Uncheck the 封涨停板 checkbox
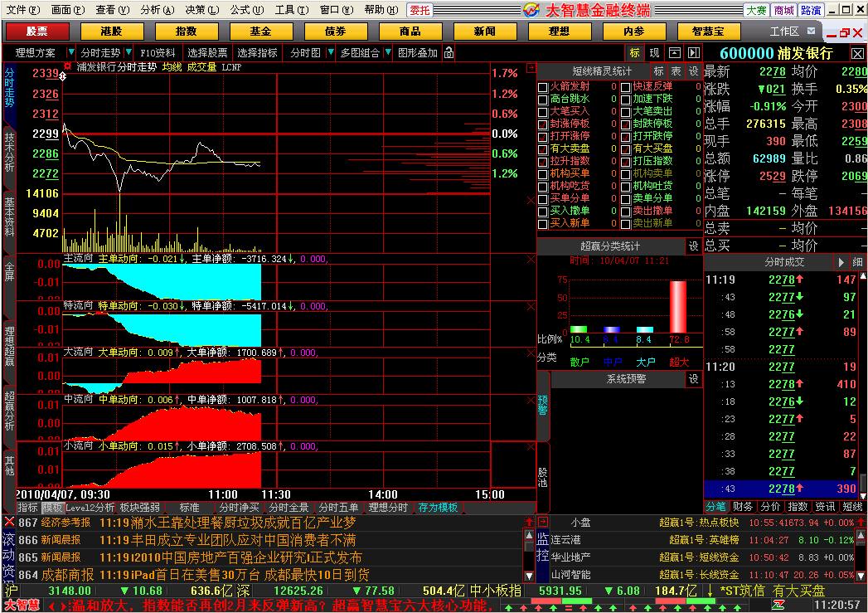The height and width of the screenshot is (613, 868). tap(542, 124)
